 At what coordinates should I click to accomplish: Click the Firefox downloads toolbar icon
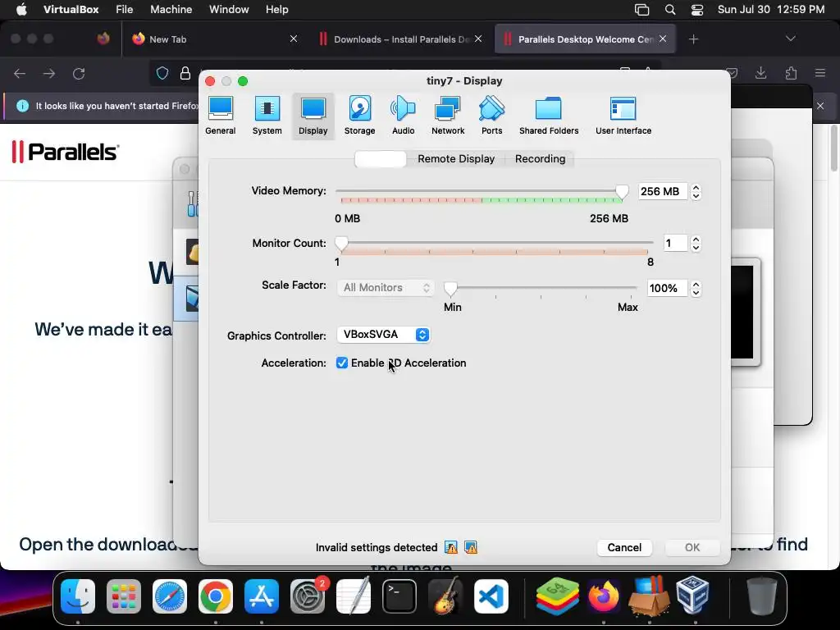[760, 73]
